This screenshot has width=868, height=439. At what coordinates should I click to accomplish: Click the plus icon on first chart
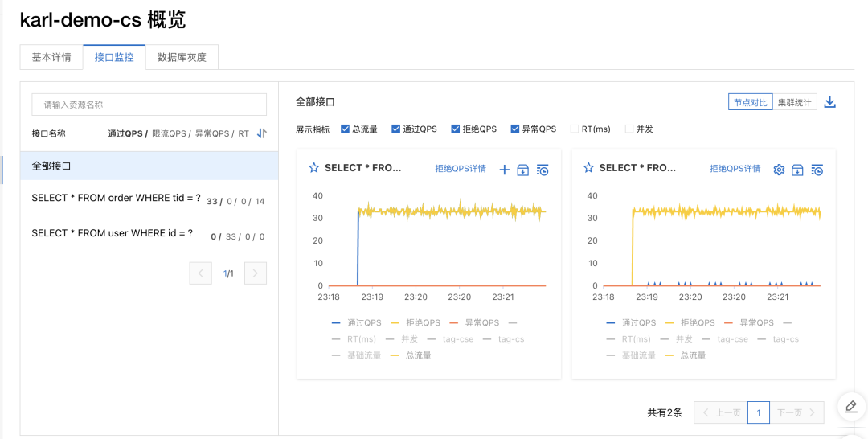point(505,170)
